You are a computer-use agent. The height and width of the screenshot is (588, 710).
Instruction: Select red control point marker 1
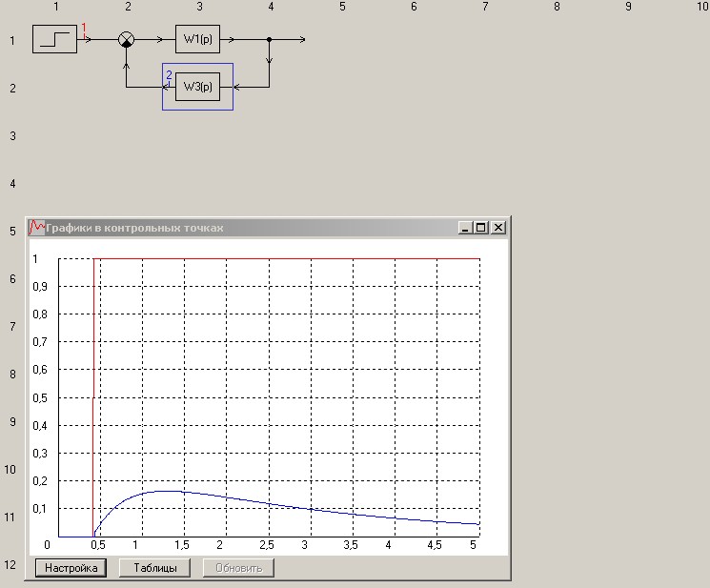84,30
